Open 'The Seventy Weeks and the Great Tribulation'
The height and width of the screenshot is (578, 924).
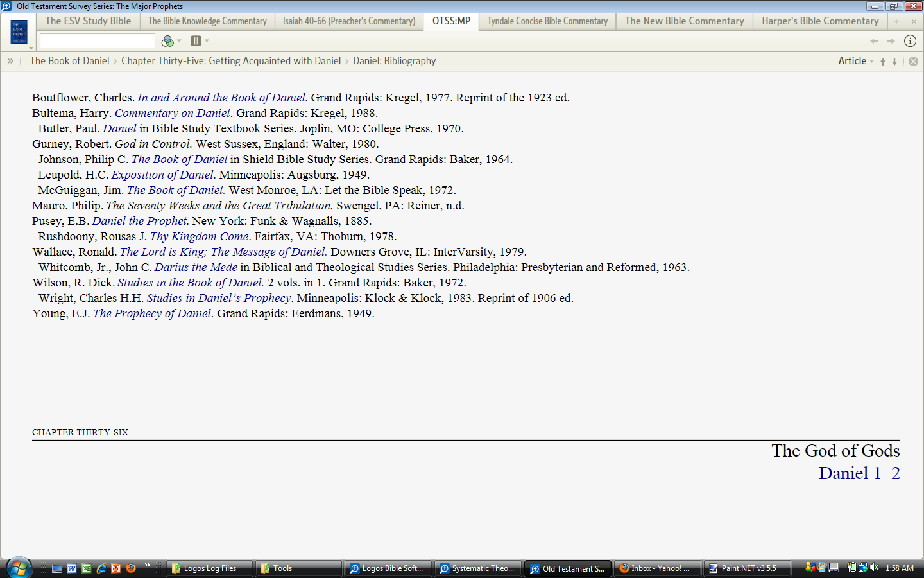click(x=219, y=206)
